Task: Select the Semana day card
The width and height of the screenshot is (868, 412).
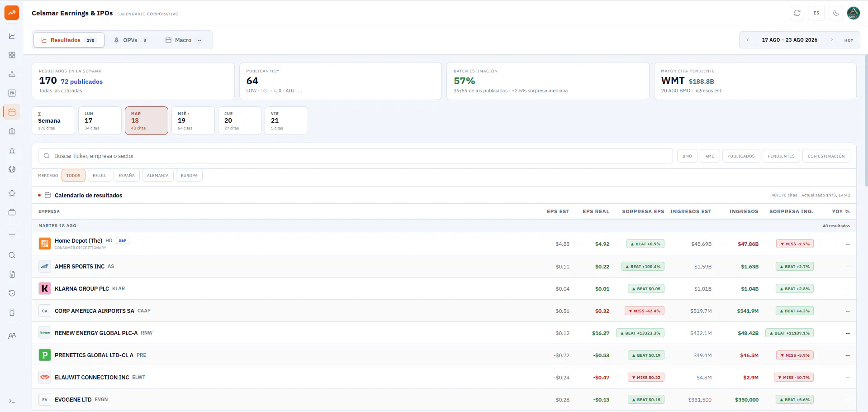Action: click(53, 120)
